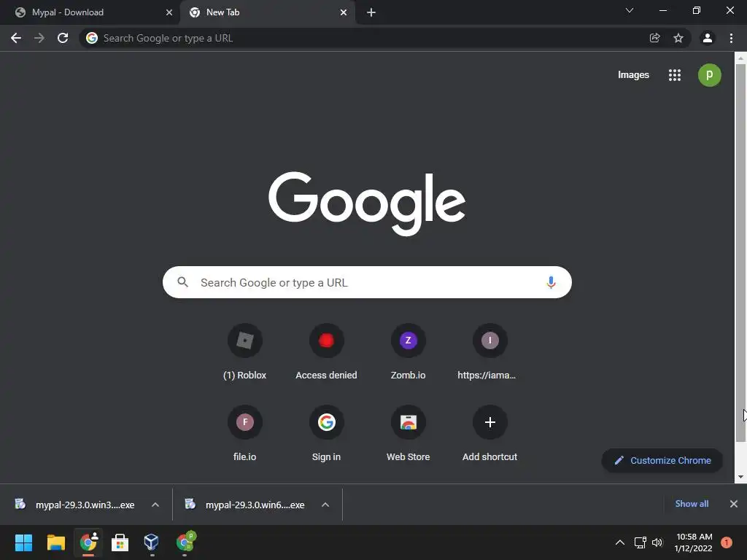Open the Chrome profile icon in the toolbar
Viewport: 747px width, 560px height.
point(708,38)
